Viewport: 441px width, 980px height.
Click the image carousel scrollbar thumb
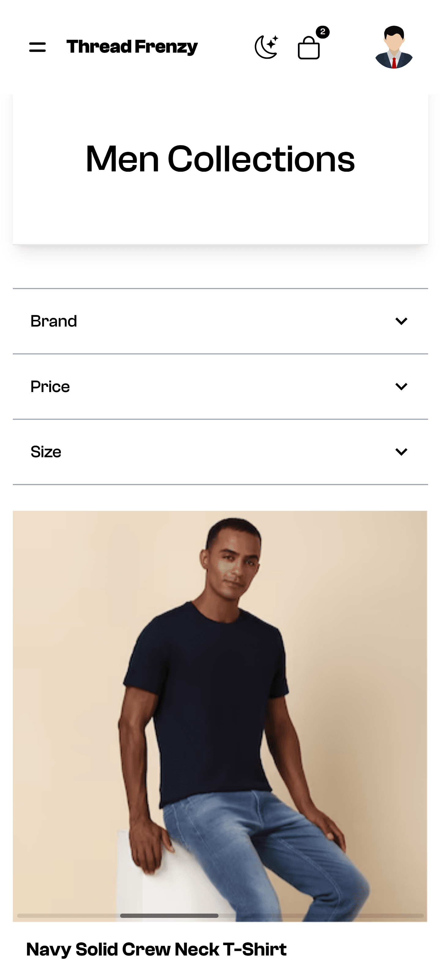(x=169, y=916)
